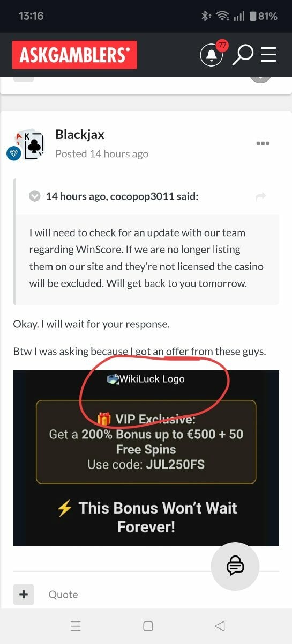
Task: Jump to the original quoted post arrow
Action: tap(261, 197)
